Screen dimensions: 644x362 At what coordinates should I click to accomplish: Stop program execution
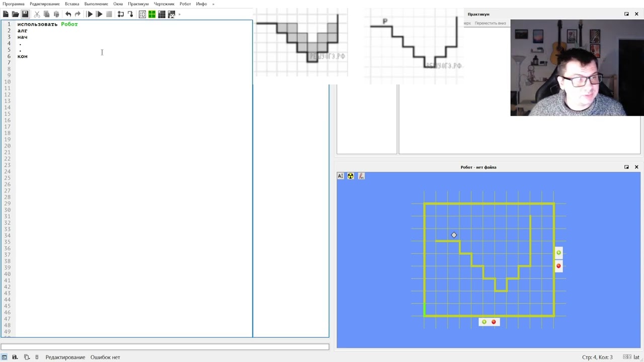(109, 14)
